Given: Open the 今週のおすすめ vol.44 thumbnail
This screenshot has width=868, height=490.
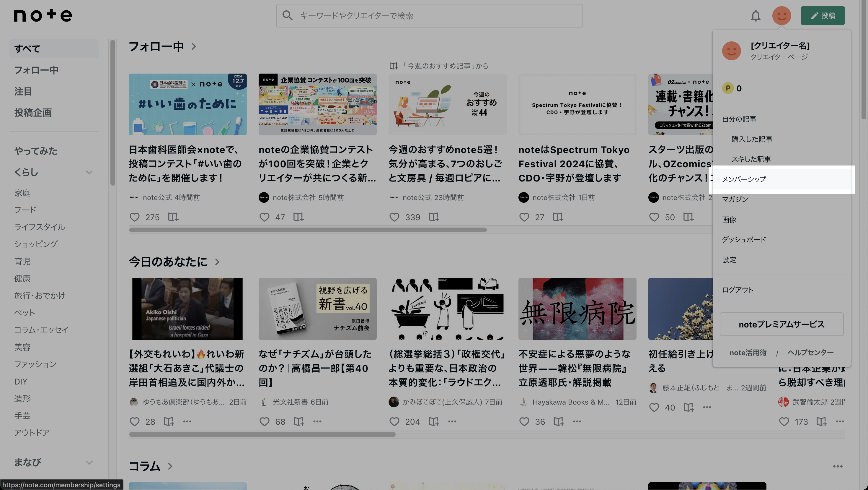Looking at the screenshot, I should [447, 105].
